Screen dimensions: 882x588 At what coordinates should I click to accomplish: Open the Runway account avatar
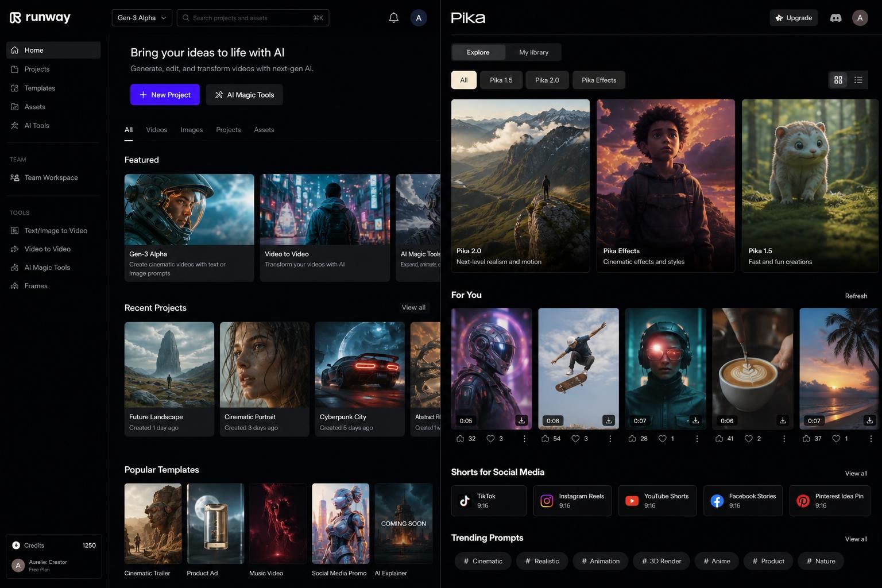419,18
